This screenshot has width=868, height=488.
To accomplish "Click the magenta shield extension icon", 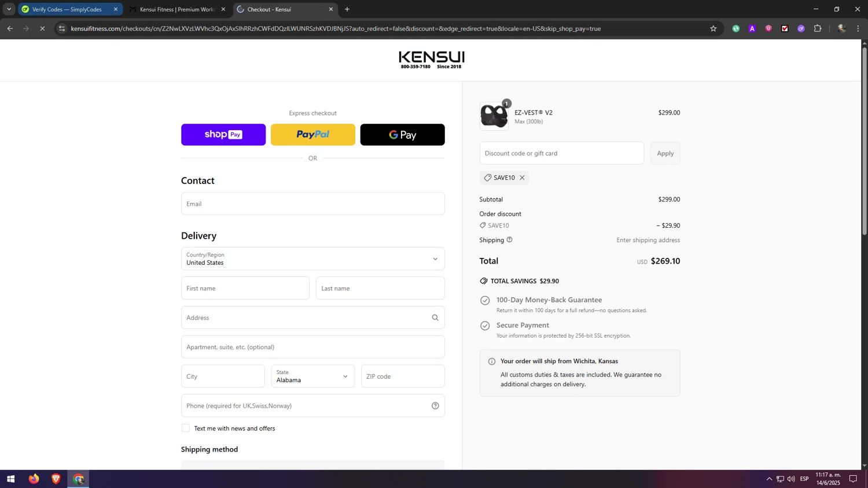I will tap(768, 28).
